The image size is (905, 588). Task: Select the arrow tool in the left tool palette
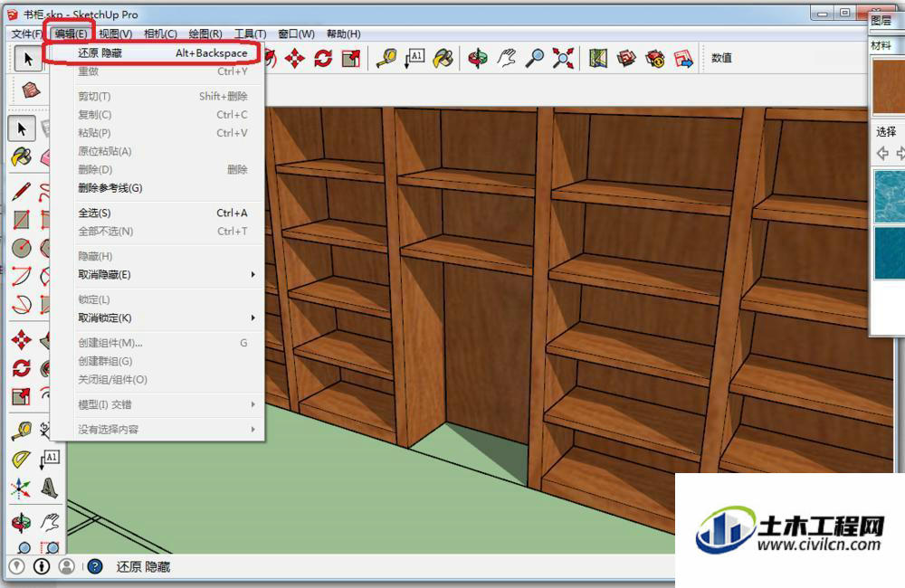point(22,128)
